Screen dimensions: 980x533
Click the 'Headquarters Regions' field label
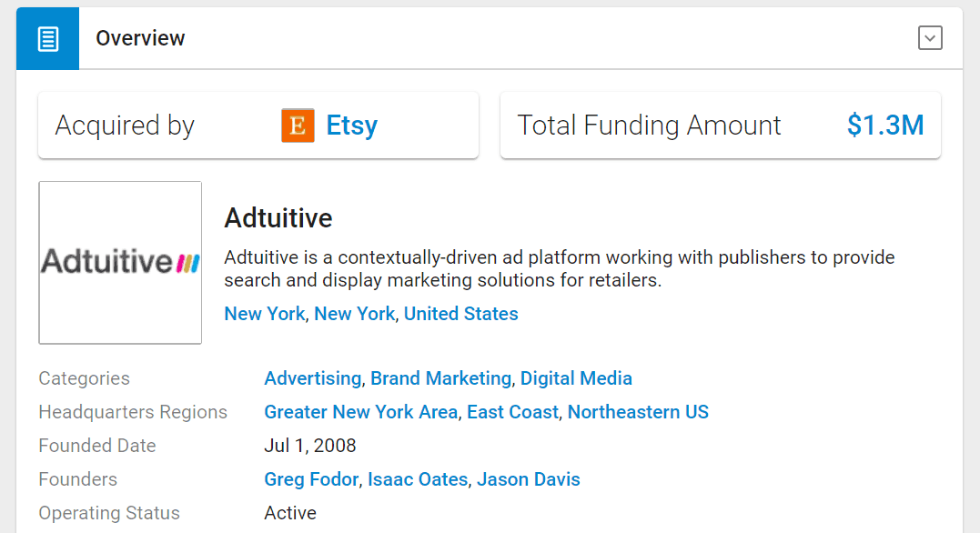pyautogui.click(x=133, y=412)
